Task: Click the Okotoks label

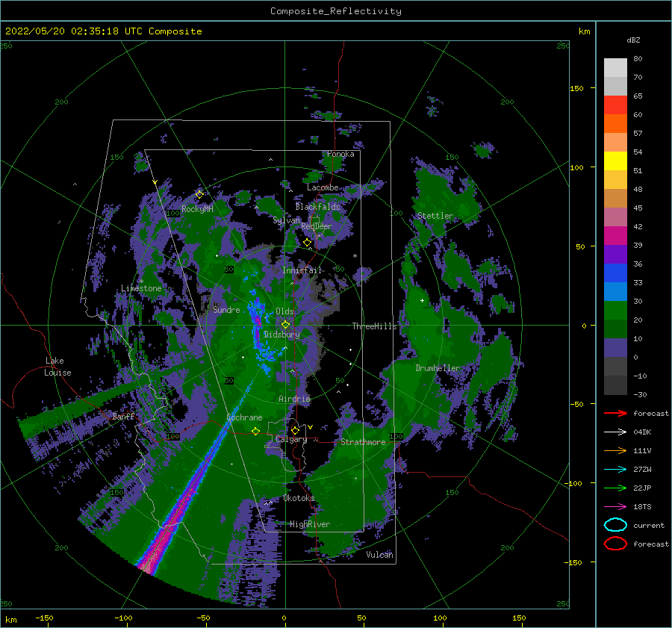Action: click(299, 498)
